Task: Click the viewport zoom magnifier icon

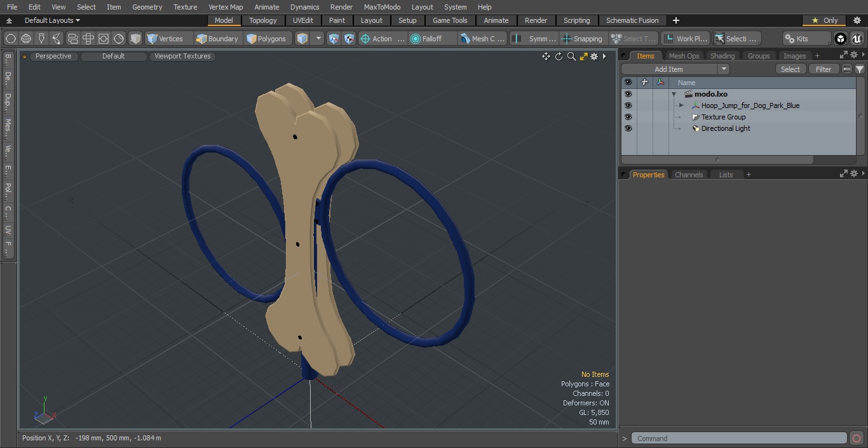Action: (571, 57)
